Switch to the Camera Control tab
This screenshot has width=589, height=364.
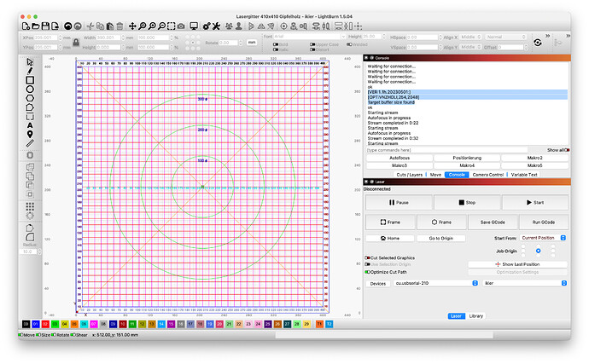point(487,175)
